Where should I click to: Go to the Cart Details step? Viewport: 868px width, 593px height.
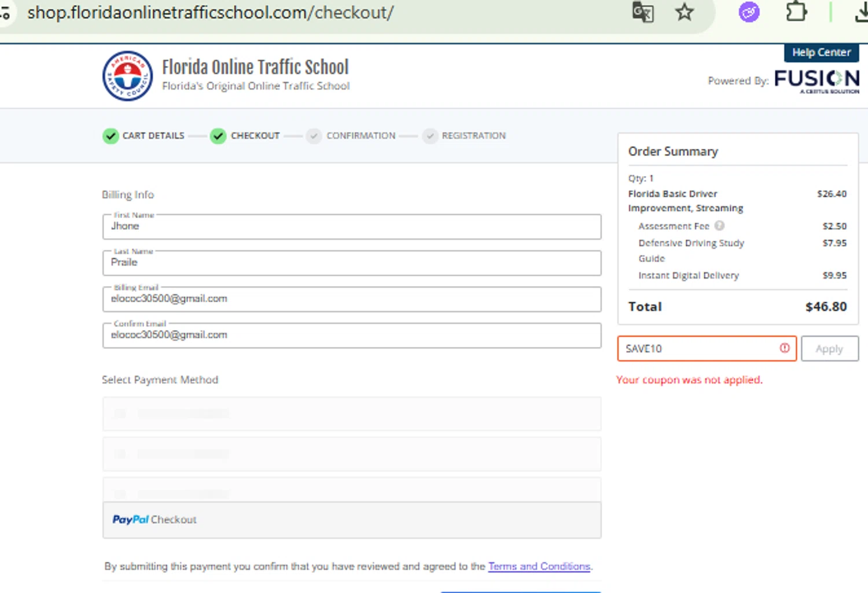click(153, 136)
